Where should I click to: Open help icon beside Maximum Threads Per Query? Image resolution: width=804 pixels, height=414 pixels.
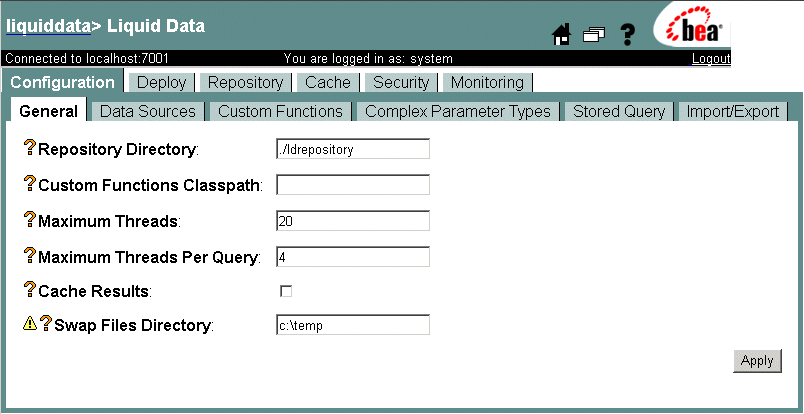point(30,256)
